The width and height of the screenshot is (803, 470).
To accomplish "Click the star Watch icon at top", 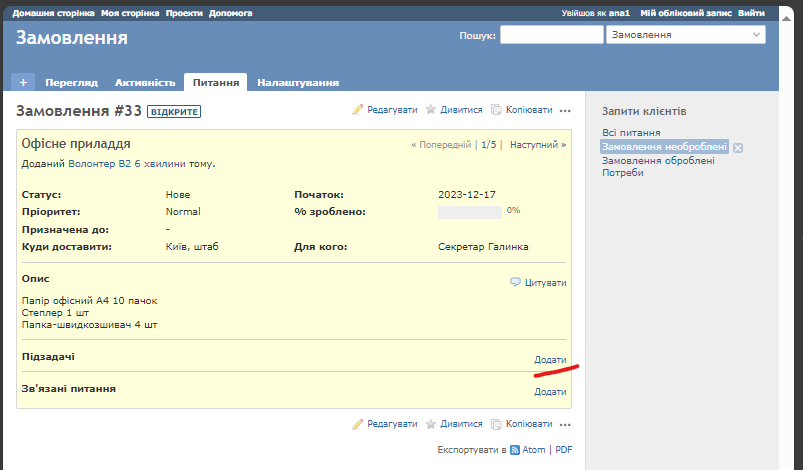I will click(x=431, y=110).
